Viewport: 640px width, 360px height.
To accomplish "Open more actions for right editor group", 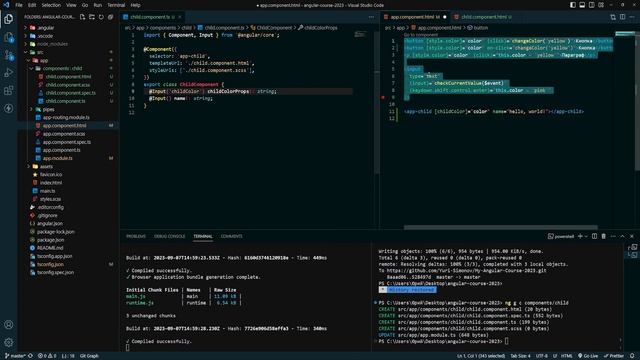I will [x=632, y=17].
